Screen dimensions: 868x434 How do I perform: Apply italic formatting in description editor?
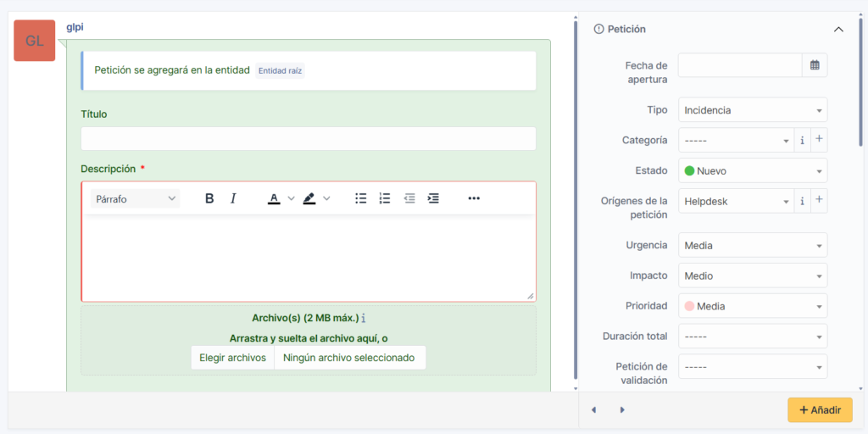(233, 198)
